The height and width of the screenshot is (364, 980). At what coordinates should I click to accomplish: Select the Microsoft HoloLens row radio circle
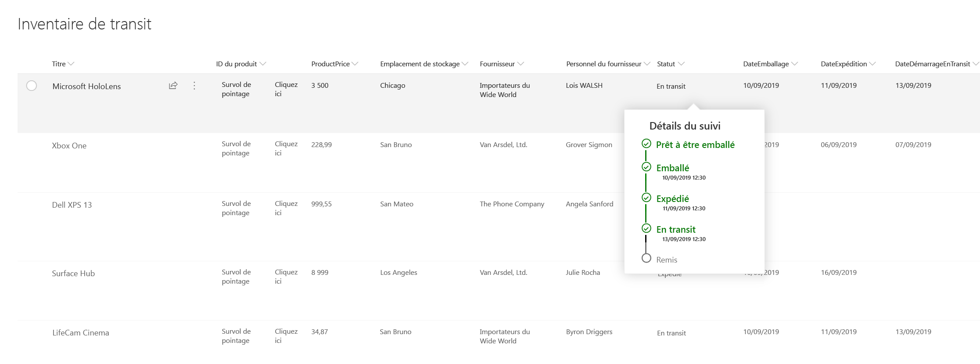[x=32, y=86]
